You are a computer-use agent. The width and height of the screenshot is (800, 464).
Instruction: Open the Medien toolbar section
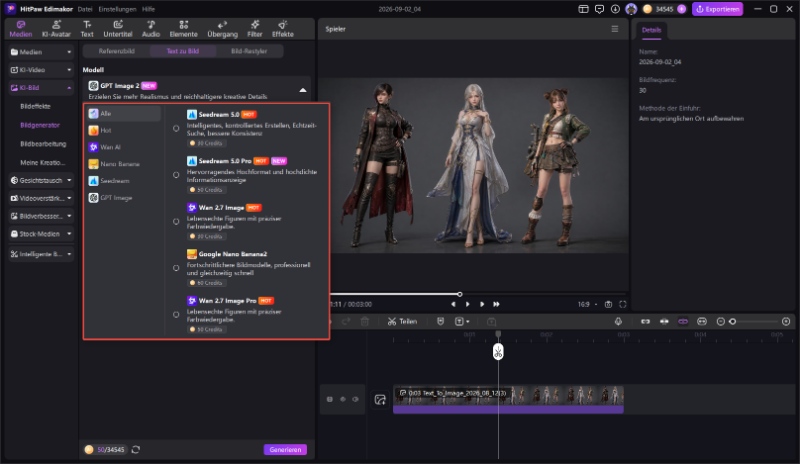point(21,29)
